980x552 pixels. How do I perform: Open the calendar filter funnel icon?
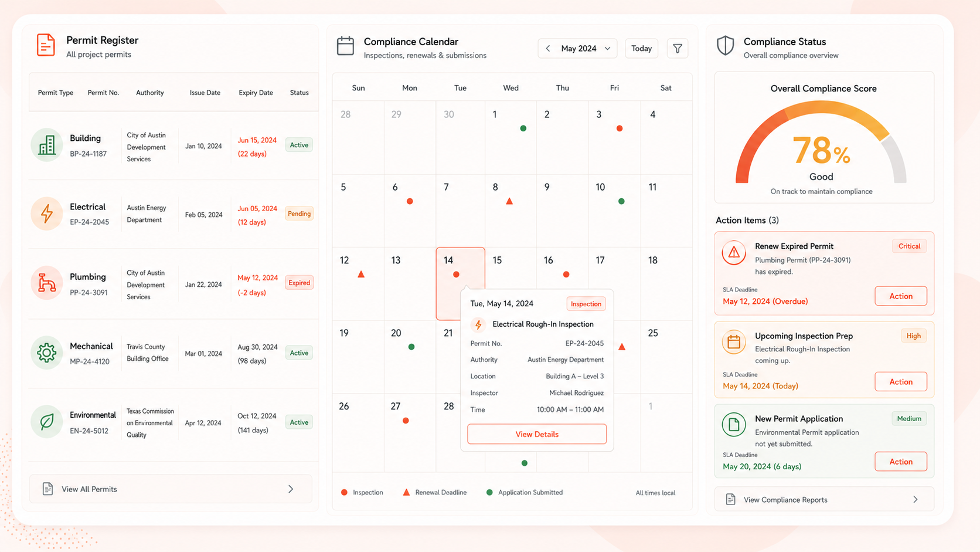tap(678, 49)
